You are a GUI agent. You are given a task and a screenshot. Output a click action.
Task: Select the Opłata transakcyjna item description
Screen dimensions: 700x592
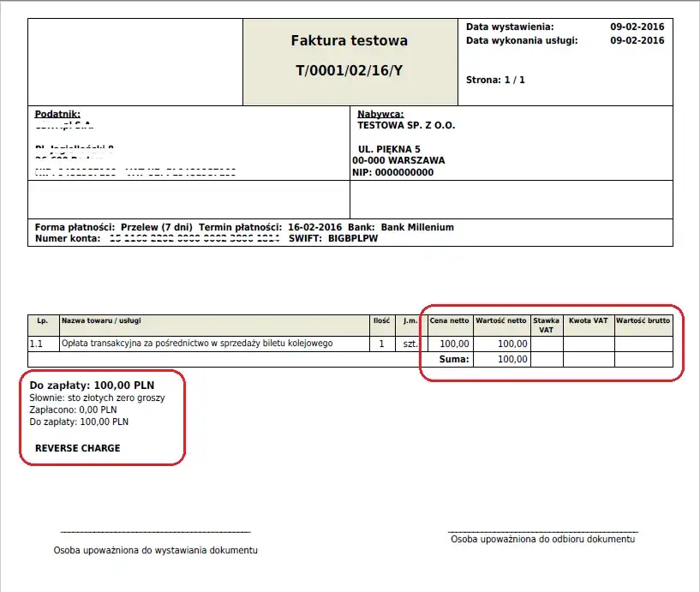(197, 344)
